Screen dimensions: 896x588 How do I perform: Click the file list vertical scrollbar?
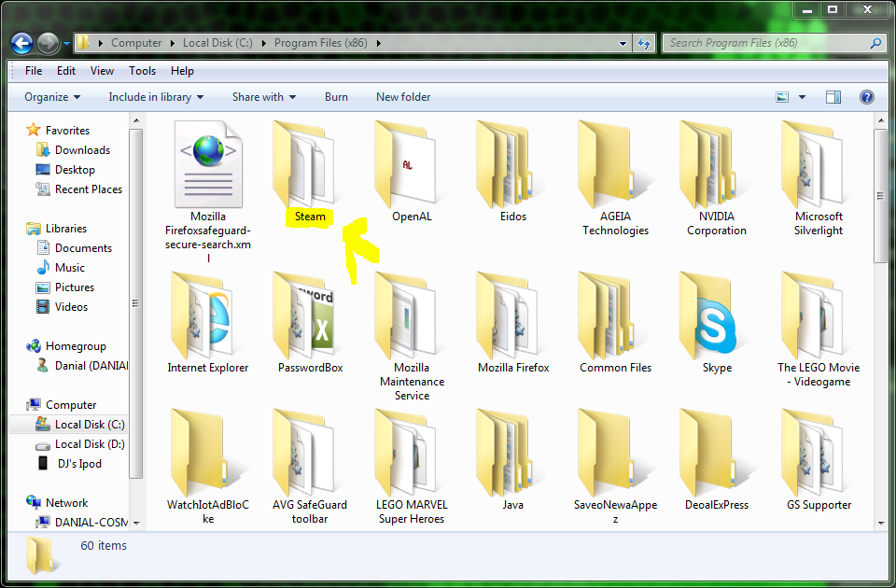point(880,196)
